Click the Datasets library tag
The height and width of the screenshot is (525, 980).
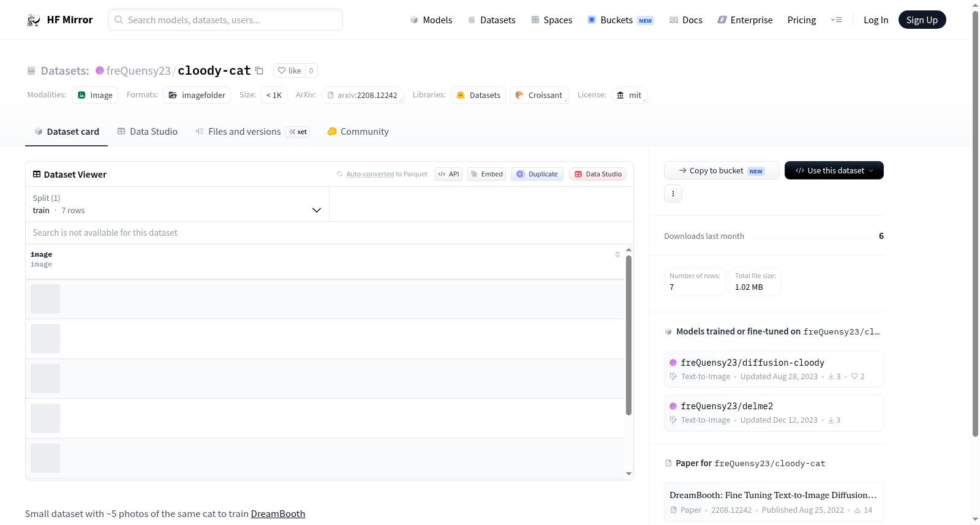[x=478, y=95]
